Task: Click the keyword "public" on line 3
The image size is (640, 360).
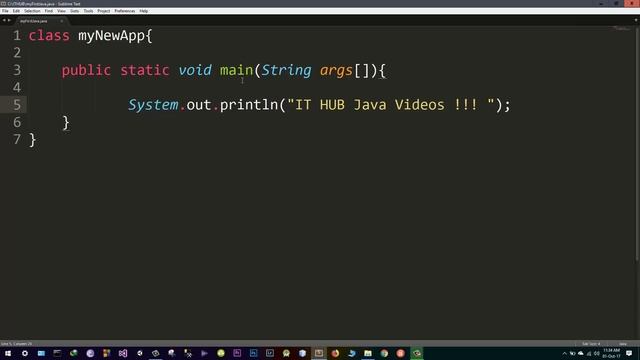Action: pos(86,71)
